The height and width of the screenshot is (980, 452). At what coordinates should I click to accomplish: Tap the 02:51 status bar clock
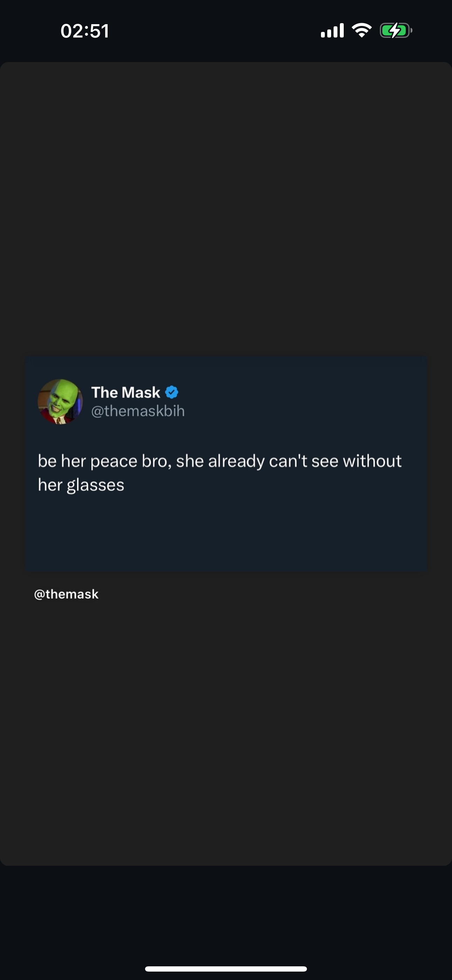[85, 31]
